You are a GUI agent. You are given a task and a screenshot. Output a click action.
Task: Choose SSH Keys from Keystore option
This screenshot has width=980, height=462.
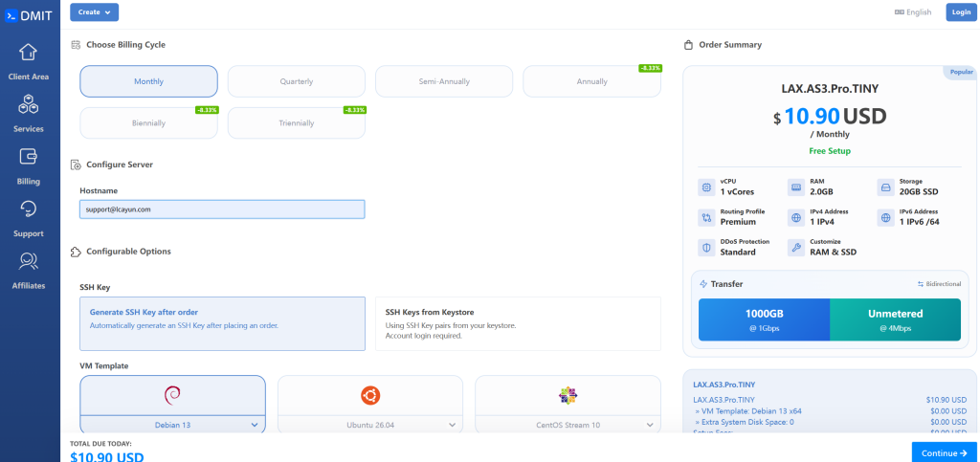(518, 323)
